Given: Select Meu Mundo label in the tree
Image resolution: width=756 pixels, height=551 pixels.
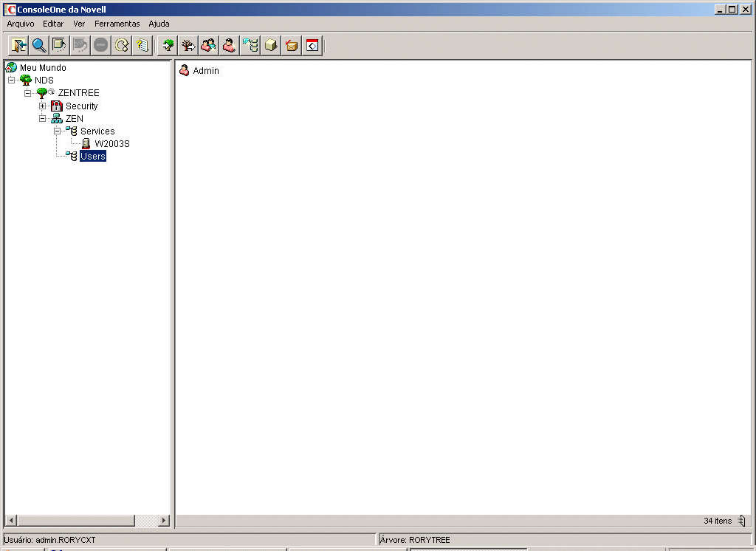Looking at the screenshot, I should click(x=43, y=67).
